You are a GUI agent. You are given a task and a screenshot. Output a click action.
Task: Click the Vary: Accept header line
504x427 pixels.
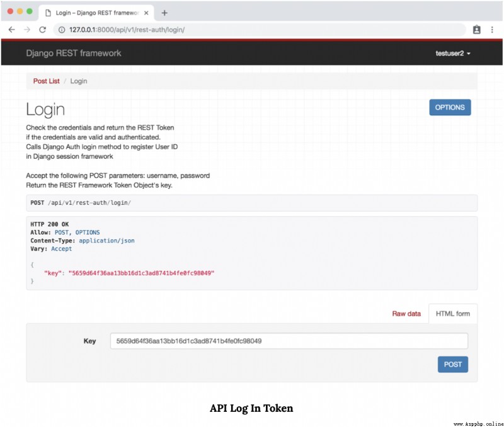coord(51,249)
